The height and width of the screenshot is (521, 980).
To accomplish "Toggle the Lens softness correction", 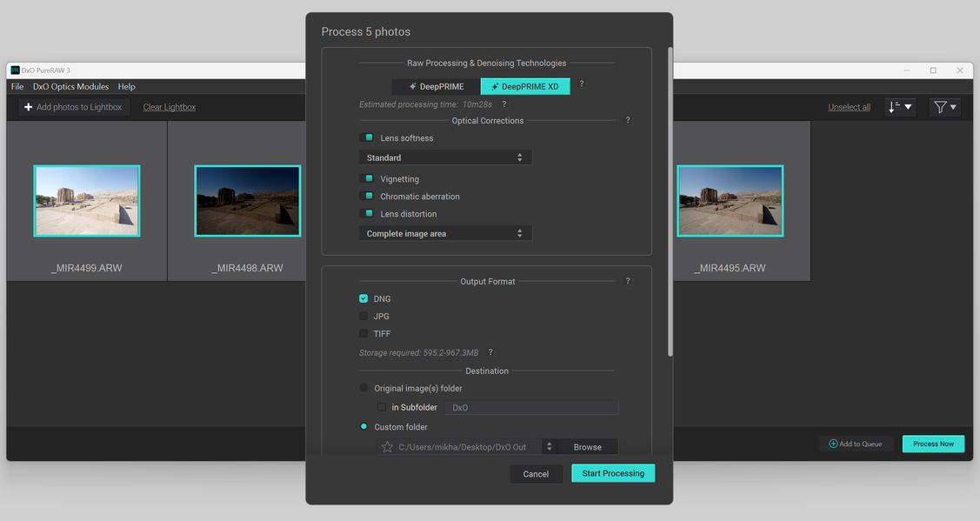I will pos(367,137).
